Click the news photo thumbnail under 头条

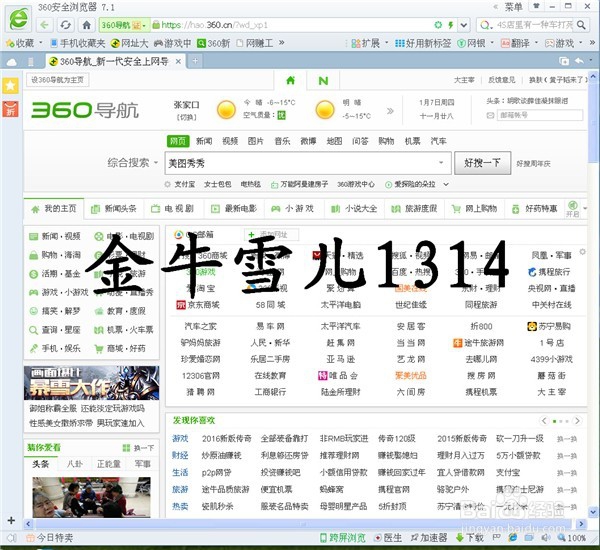coord(91,497)
